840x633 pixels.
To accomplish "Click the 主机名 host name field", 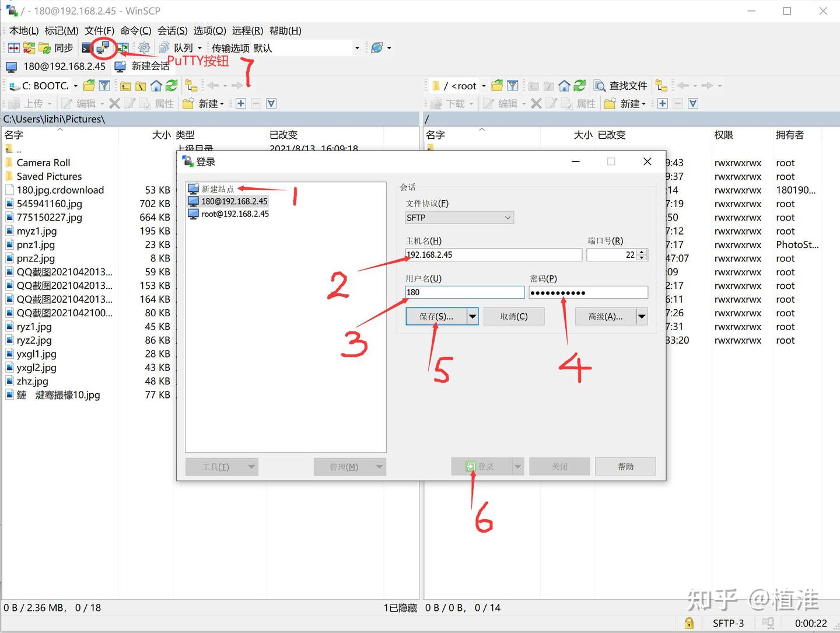I will point(494,255).
